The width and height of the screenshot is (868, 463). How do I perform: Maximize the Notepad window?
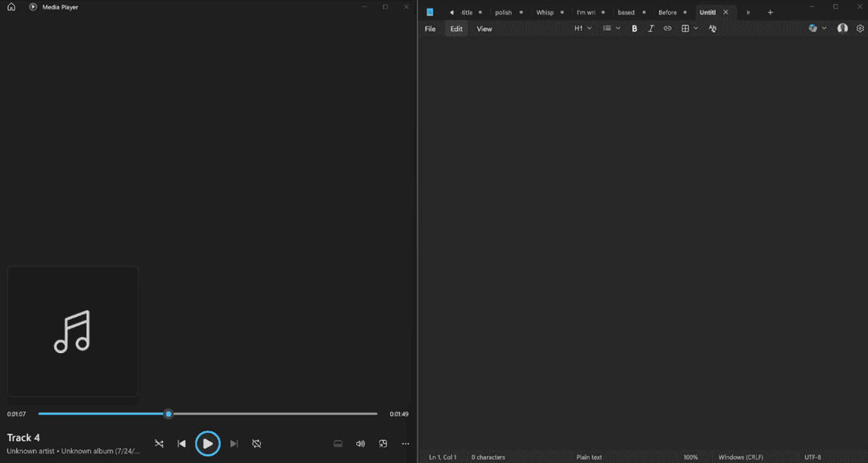click(835, 6)
